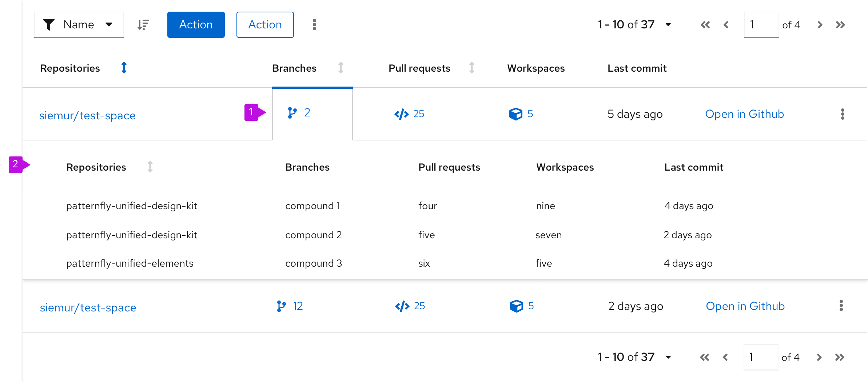Go to next page in top pagination
This screenshot has height=382, width=868.
click(820, 25)
